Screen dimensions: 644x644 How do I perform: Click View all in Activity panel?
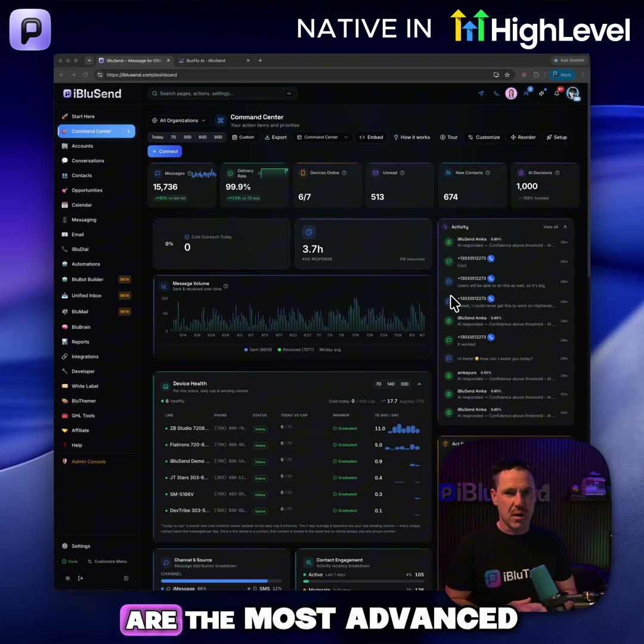(555, 227)
